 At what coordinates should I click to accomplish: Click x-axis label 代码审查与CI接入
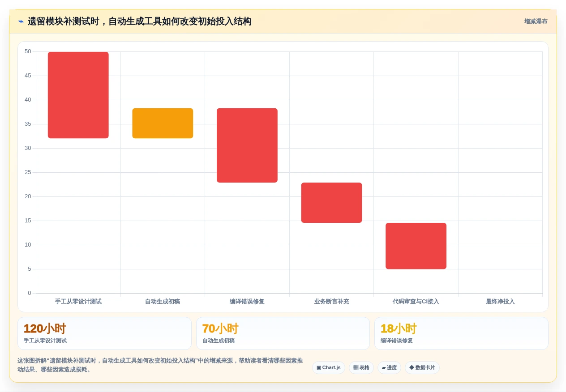(x=416, y=302)
